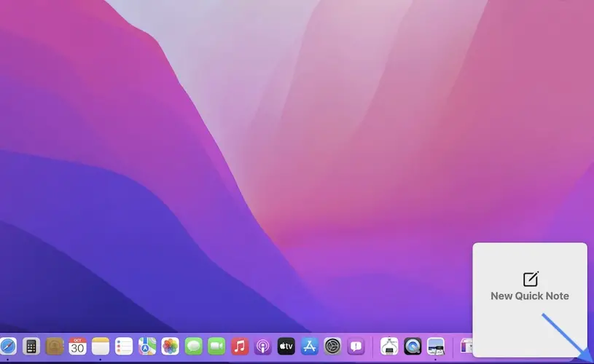The height and width of the screenshot is (364, 594).
Task: Launch Messages from the Dock
Action: click(x=194, y=347)
